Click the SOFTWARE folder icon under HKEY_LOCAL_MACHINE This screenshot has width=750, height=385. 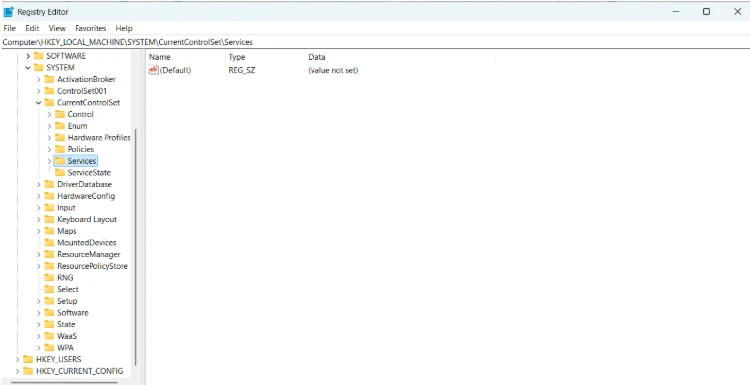(39, 56)
